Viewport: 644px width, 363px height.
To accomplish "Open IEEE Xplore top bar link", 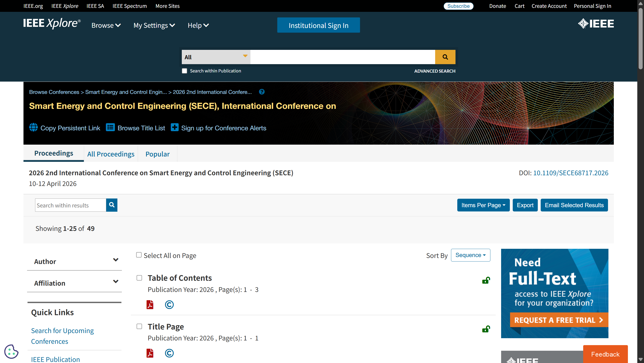I will (x=65, y=6).
